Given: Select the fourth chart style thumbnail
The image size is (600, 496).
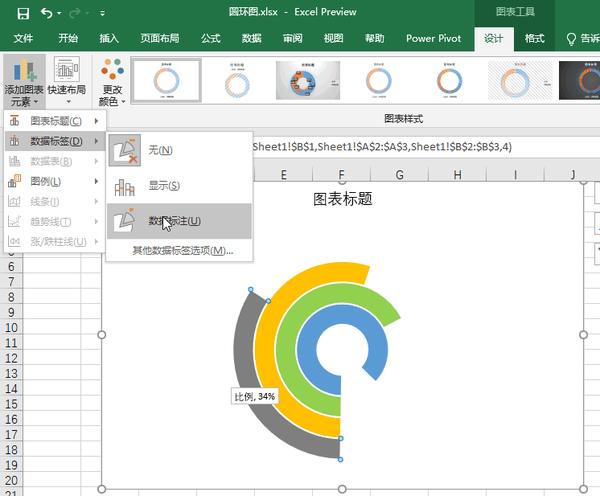Looking at the screenshot, I should tap(379, 80).
